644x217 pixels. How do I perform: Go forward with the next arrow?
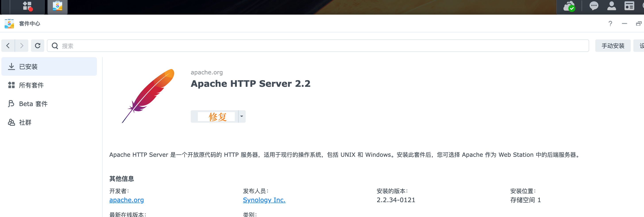coord(22,46)
